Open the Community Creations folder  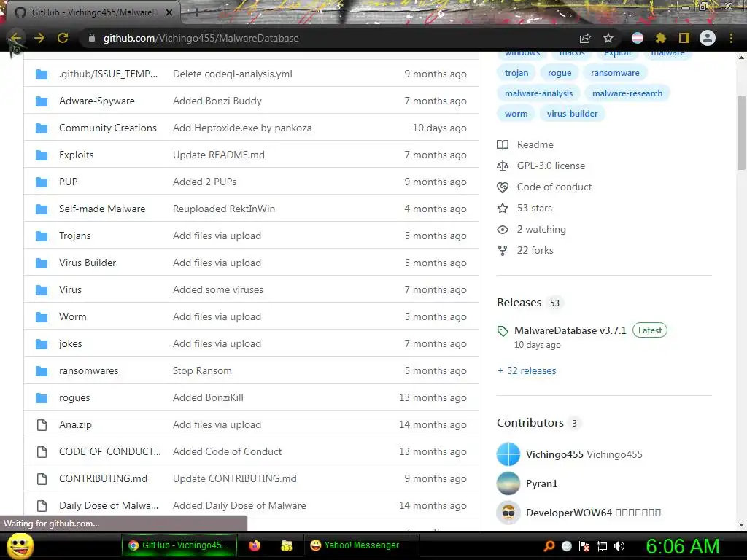tap(108, 128)
